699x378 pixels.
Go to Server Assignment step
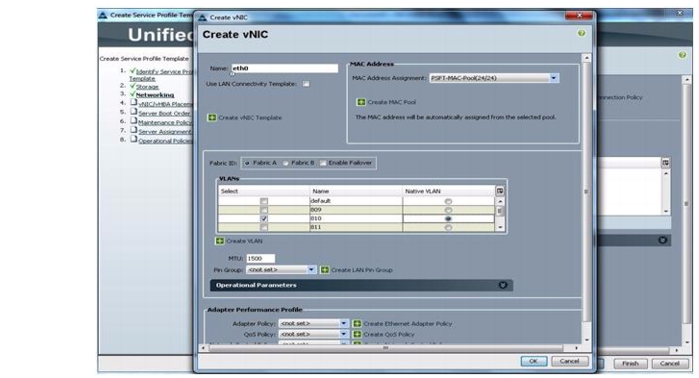pyautogui.click(x=165, y=132)
